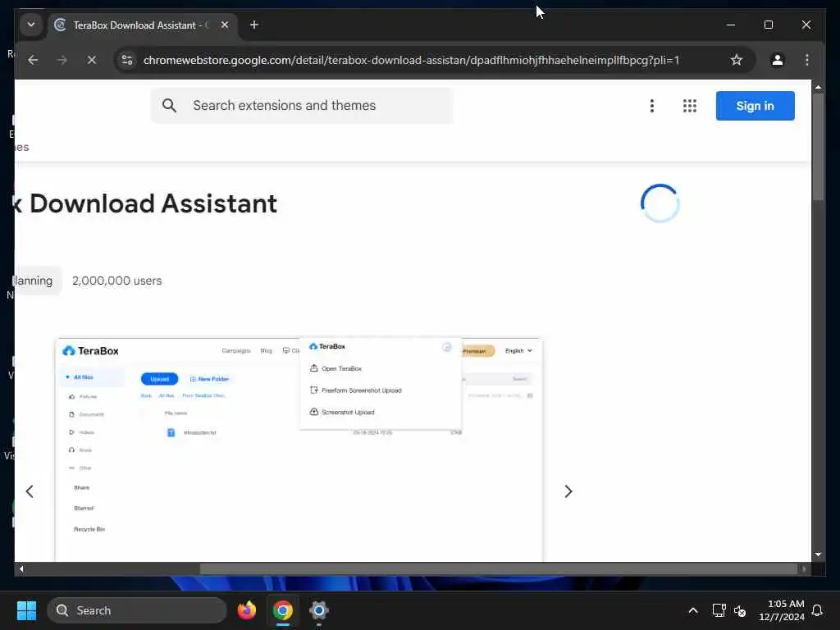
Task: Stop loading the page
Action: [92, 60]
